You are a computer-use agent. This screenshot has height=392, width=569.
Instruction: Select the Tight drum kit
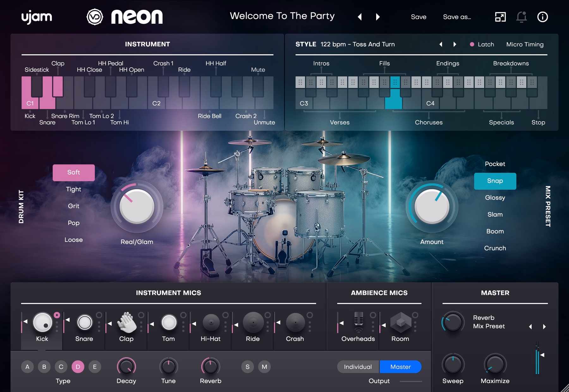click(x=74, y=189)
